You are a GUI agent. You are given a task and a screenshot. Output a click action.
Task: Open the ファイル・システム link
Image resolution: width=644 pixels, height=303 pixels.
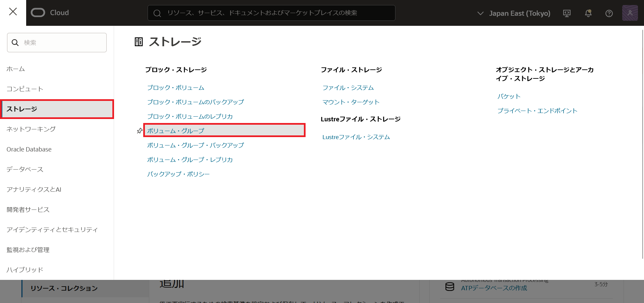348,87
